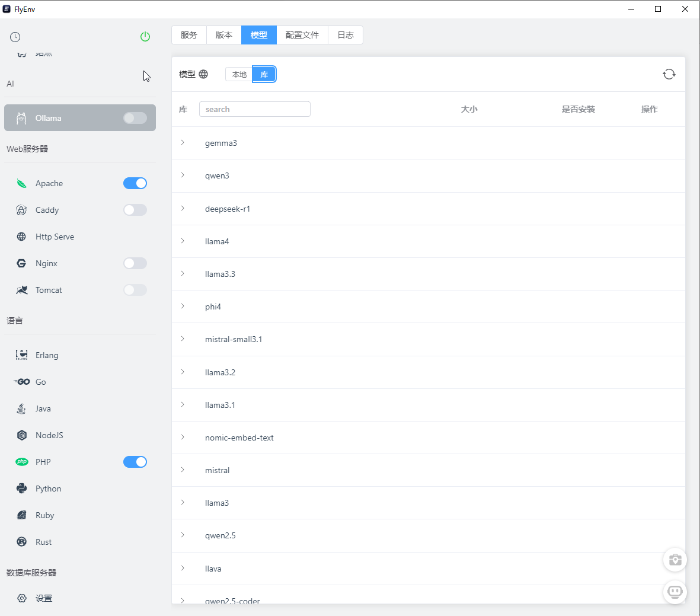Expand the qwen3 row
The image size is (700, 616).
(183, 175)
